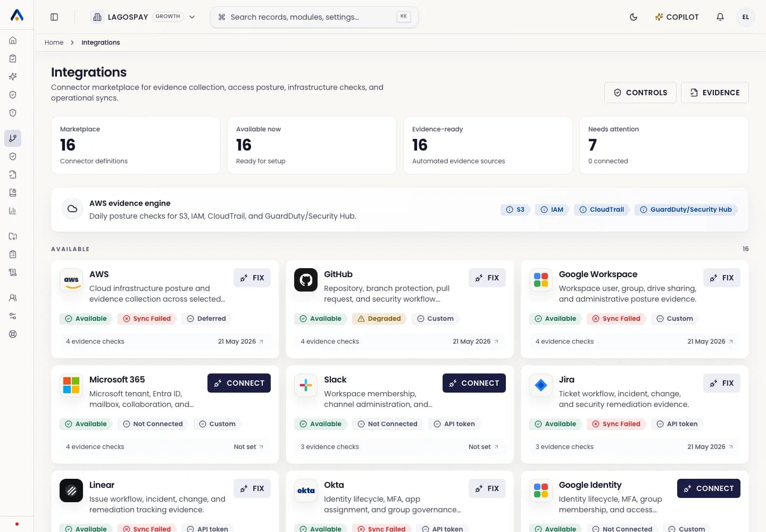Click the lifebuoy support sidebar icon
Screen dimensions: 766x532
[13, 334]
